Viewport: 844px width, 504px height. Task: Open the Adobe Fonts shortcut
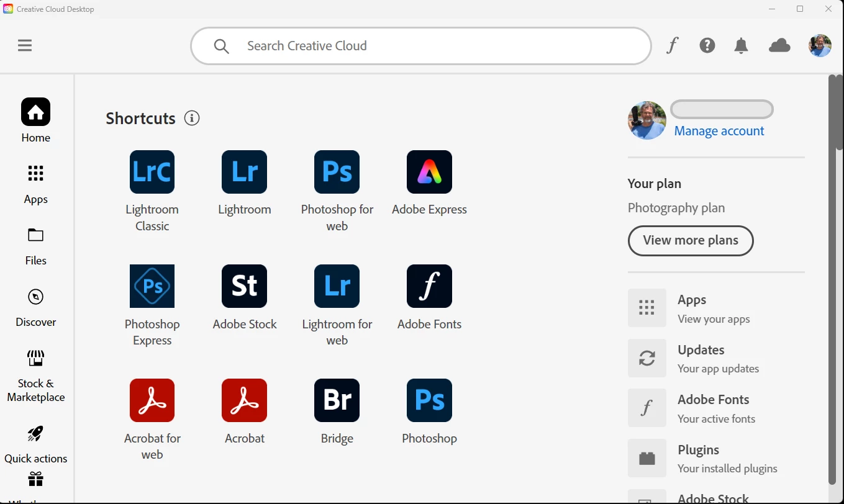429,297
